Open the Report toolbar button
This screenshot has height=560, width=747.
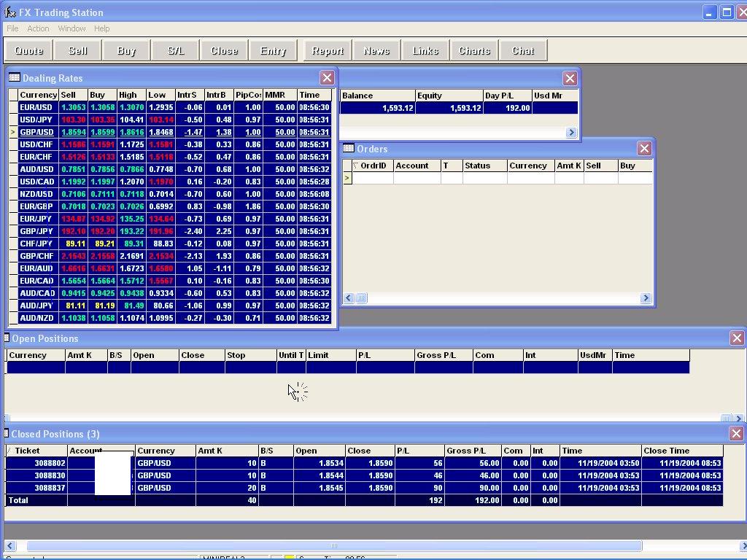coord(328,50)
